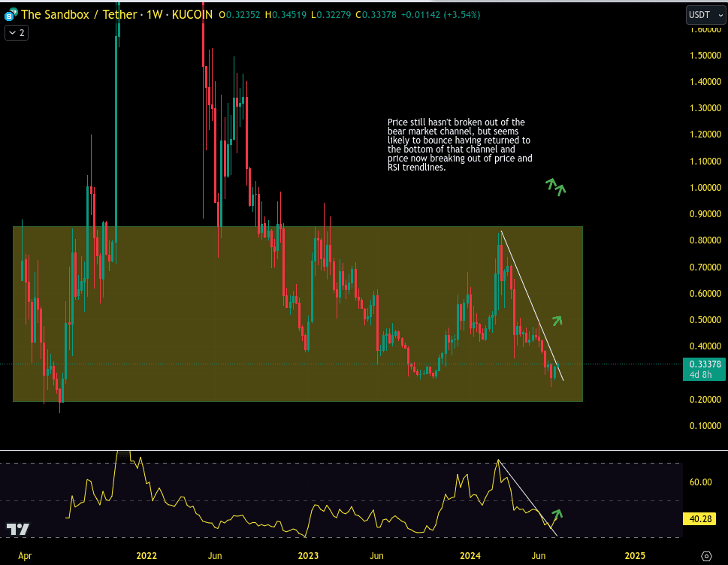The width and height of the screenshot is (728, 565).
Task: Click the 2024 label on time axis
Action: (x=470, y=556)
